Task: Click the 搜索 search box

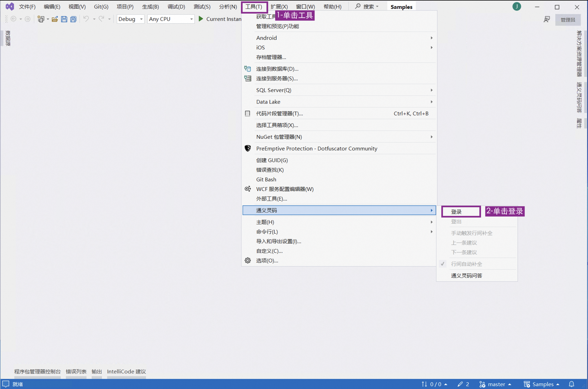Action: tap(367, 7)
